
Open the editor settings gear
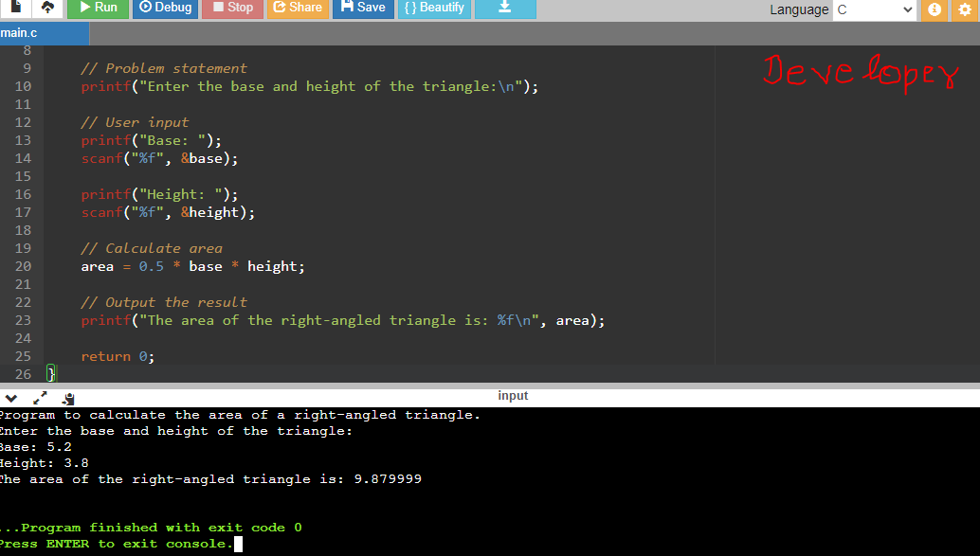tap(967, 9)
